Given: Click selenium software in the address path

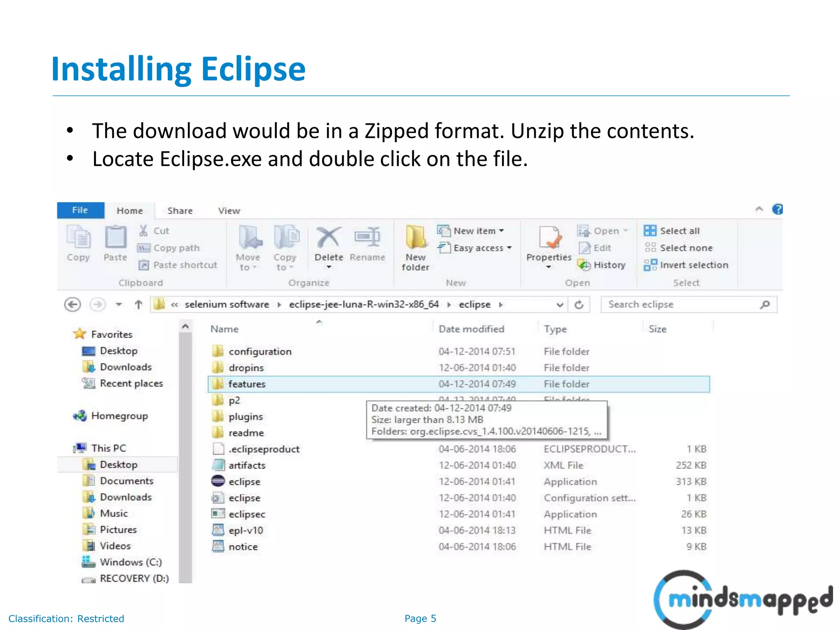Looking at the screenshot, I should (x=227, y=305).
